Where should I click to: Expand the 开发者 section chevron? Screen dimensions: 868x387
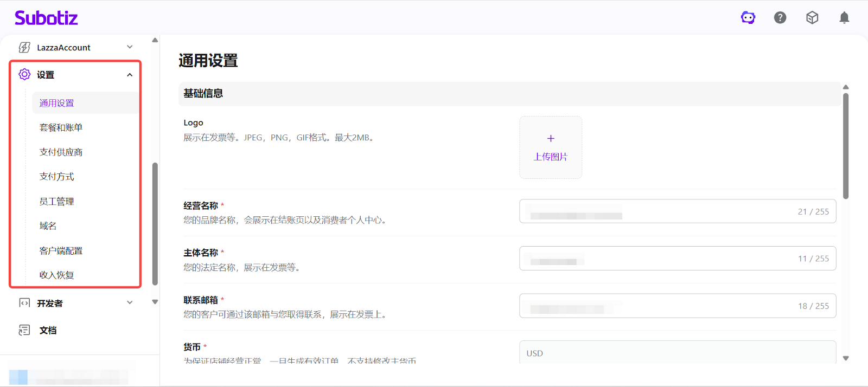point(130,303)
